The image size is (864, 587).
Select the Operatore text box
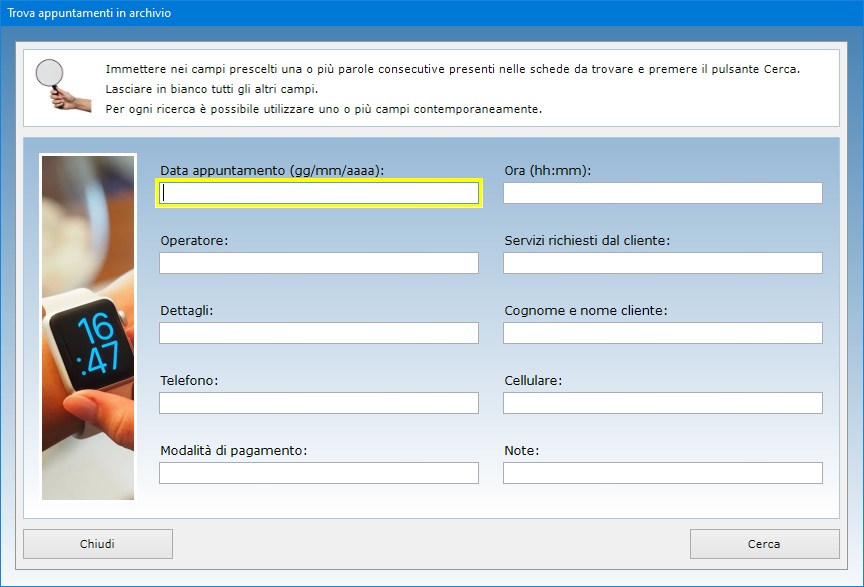click(x=319, y=263)
